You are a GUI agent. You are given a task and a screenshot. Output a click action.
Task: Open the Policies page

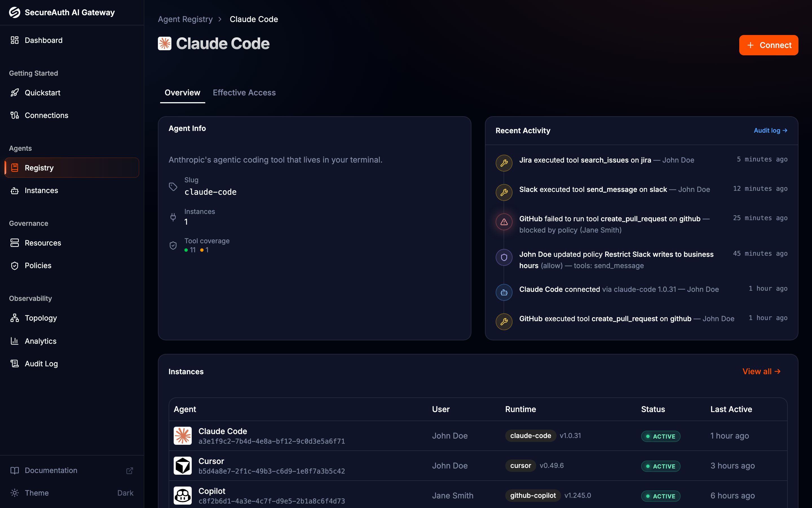72,265
